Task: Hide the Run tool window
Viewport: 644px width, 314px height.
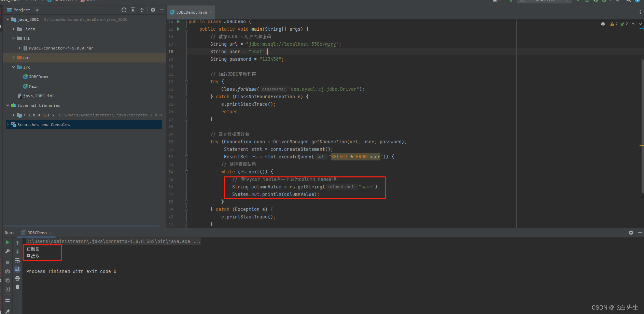Action: tap(640, 233)
